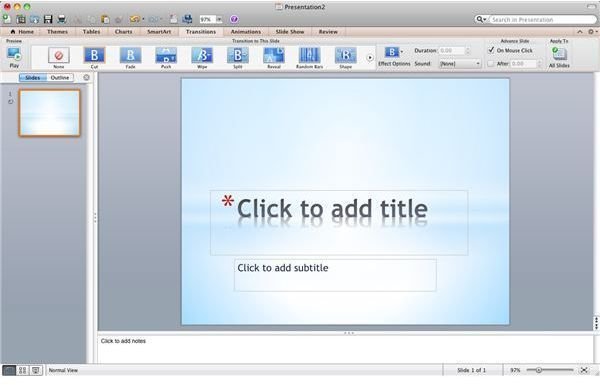Click 'Slide 1 of 1' status text

pos(471,370)
